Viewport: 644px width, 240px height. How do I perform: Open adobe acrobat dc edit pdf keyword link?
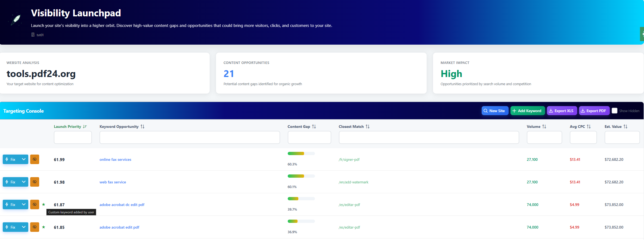click(122, 205)
